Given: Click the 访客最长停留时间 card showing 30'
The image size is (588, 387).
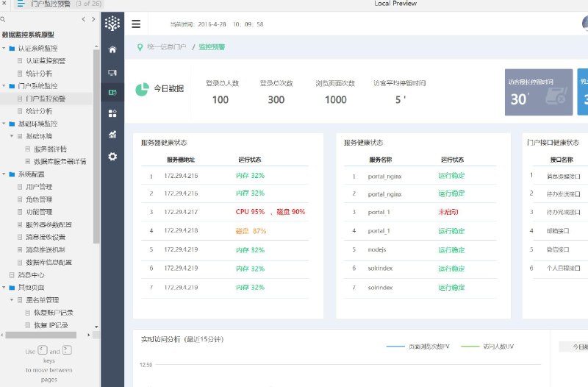Looking at the screenshot, I should pos(539,92).
